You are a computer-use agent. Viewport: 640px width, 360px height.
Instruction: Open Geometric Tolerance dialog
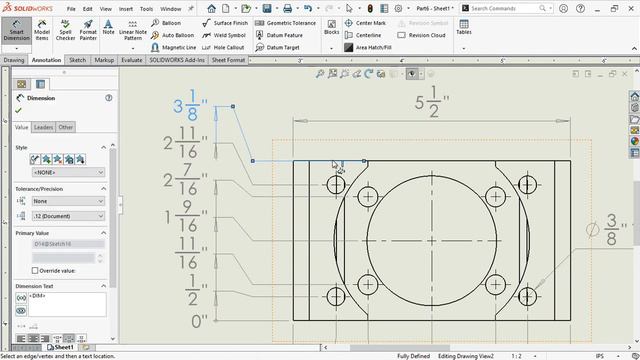click(285, 23)
